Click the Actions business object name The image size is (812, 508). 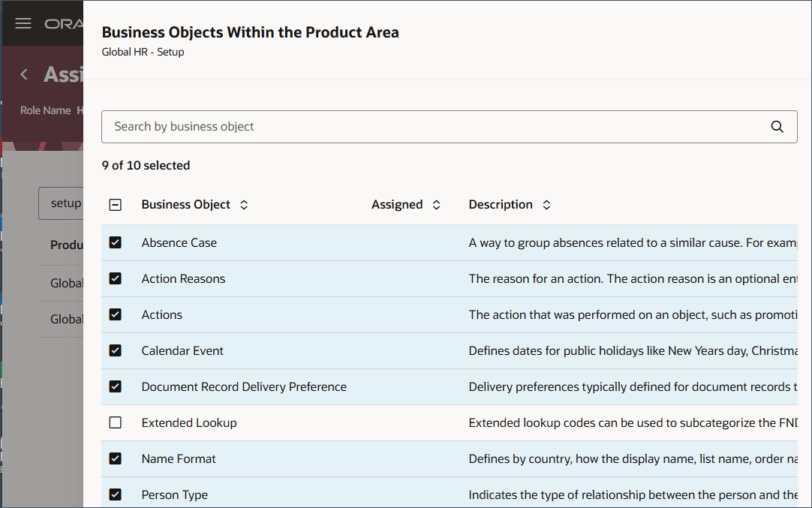[162, 315]
